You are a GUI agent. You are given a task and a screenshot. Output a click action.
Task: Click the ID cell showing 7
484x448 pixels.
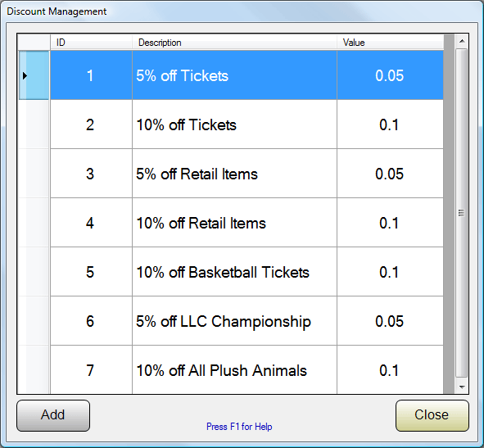92,370
